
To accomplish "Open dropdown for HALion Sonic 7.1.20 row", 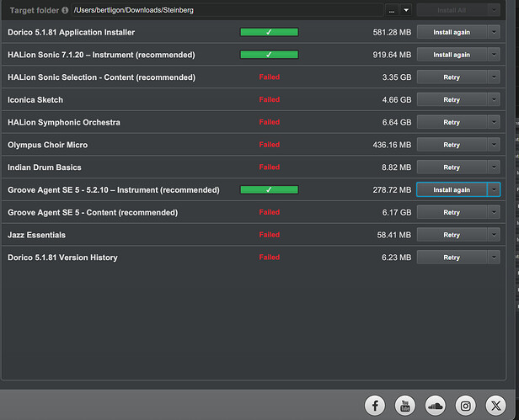I will (494, 55).
